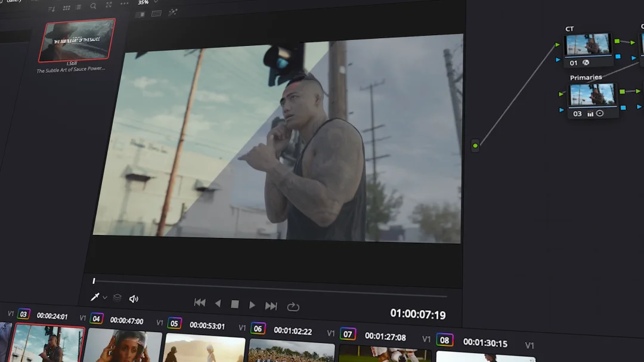
Task: Jump to the first frame
Action: [200, 303]
